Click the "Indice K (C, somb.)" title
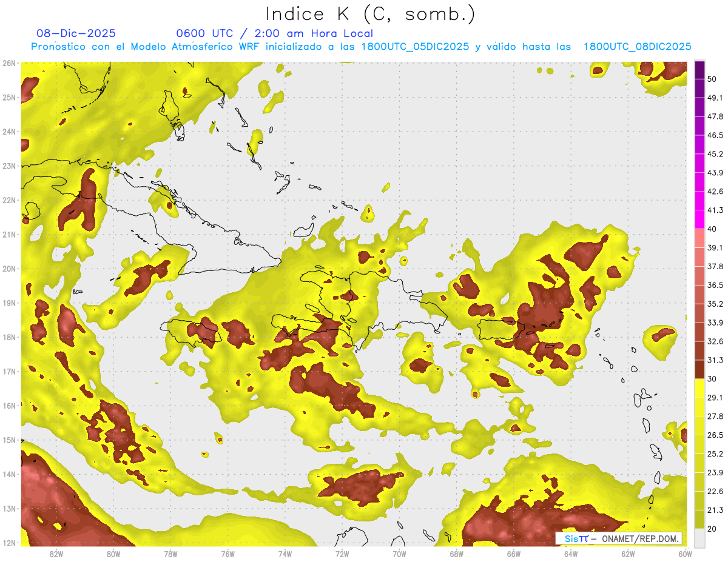This screenshot has height=562, width=728. click(x=371, y=14)
